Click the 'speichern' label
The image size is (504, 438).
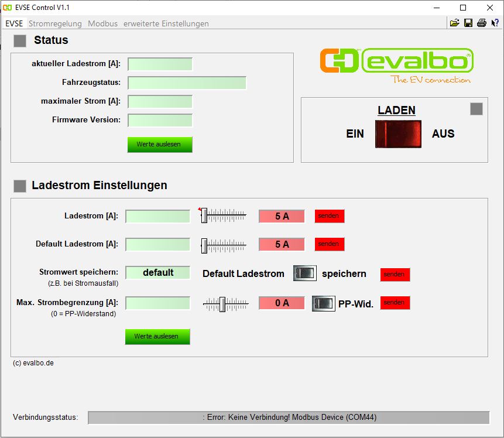[x=344, y=273]
